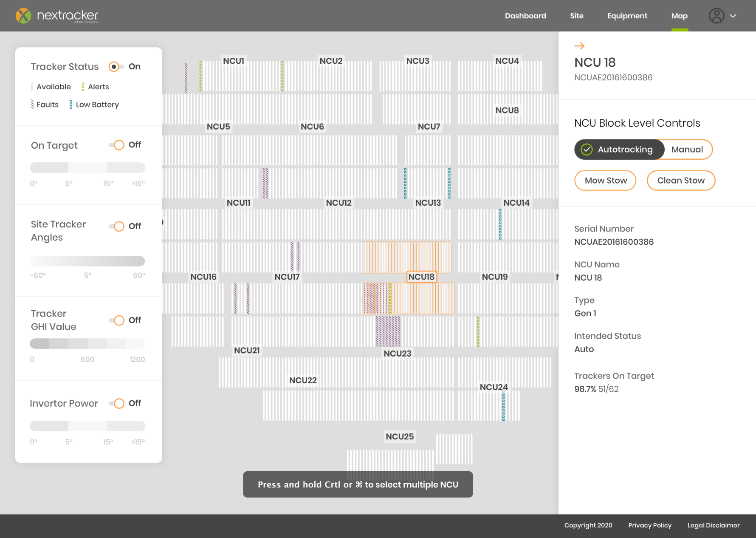Open the Dashboard menu item
The width and height of the screenshot is (756, 538).
tap(525, 16)
